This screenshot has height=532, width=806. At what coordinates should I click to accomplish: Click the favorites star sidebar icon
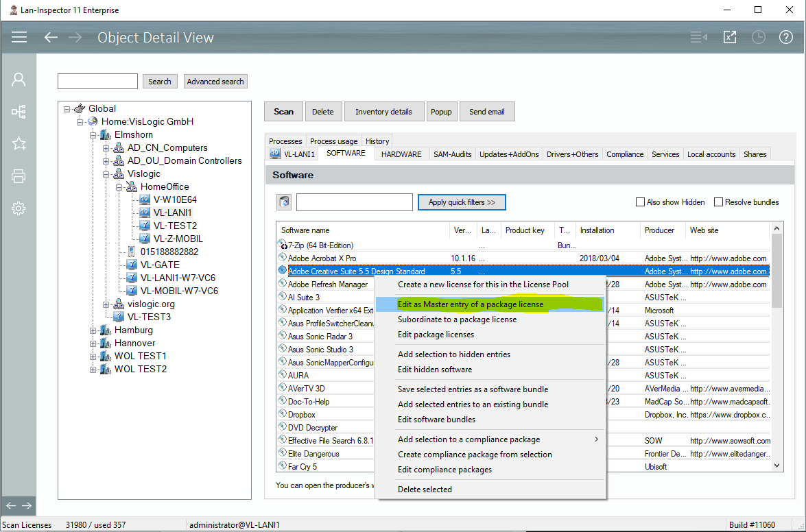19,144
